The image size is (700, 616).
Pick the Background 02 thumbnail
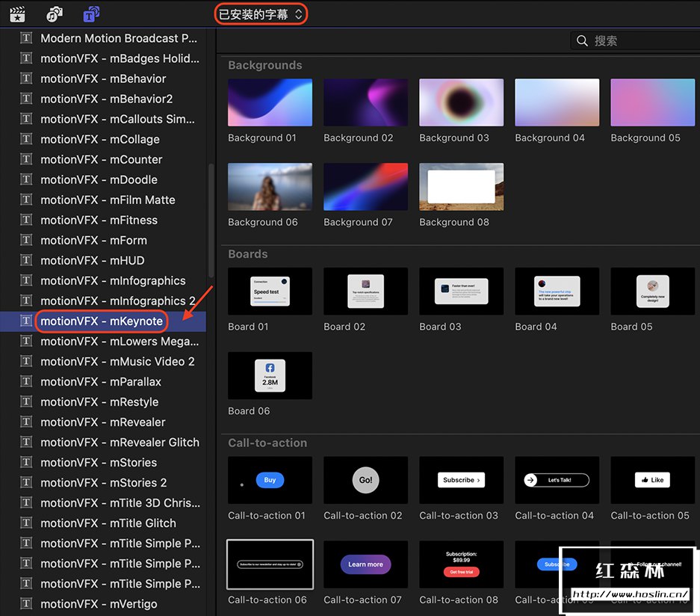click(x=365, y=102)
